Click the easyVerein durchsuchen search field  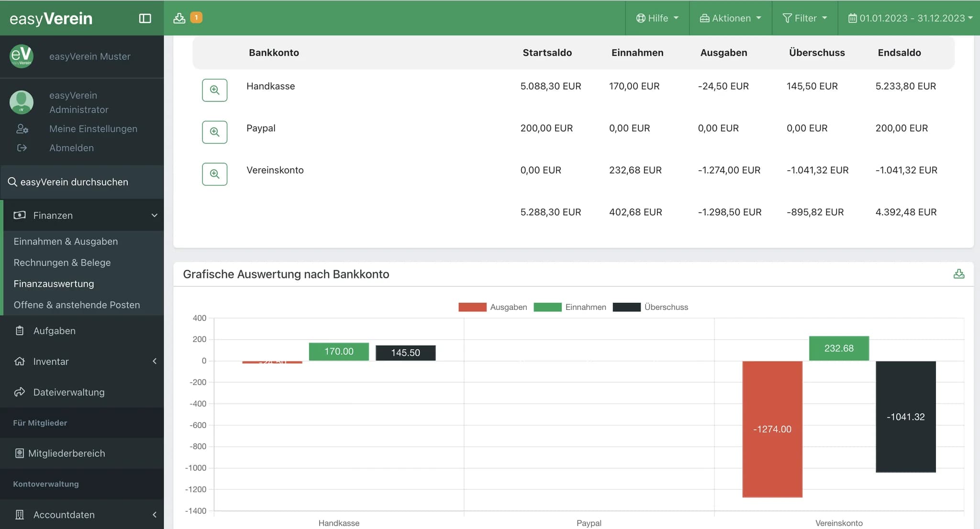[82, 182]
